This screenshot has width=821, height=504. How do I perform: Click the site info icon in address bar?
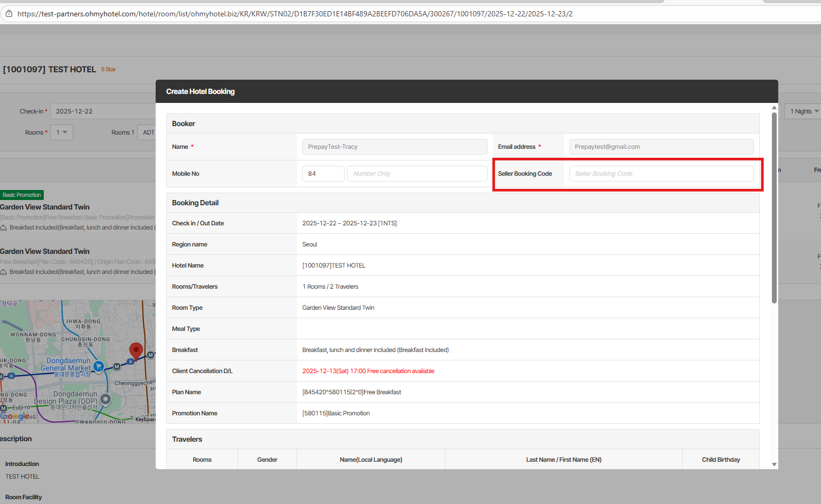pos(8,14)
